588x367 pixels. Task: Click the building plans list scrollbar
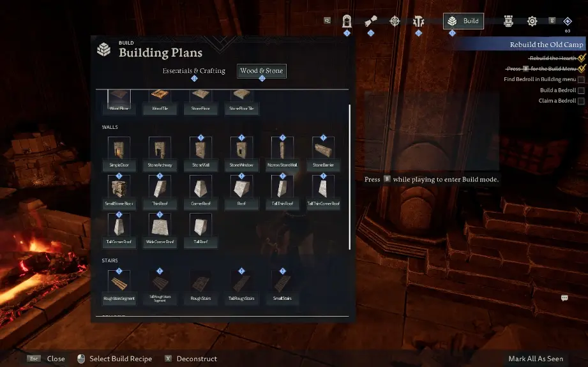point(350,177)
